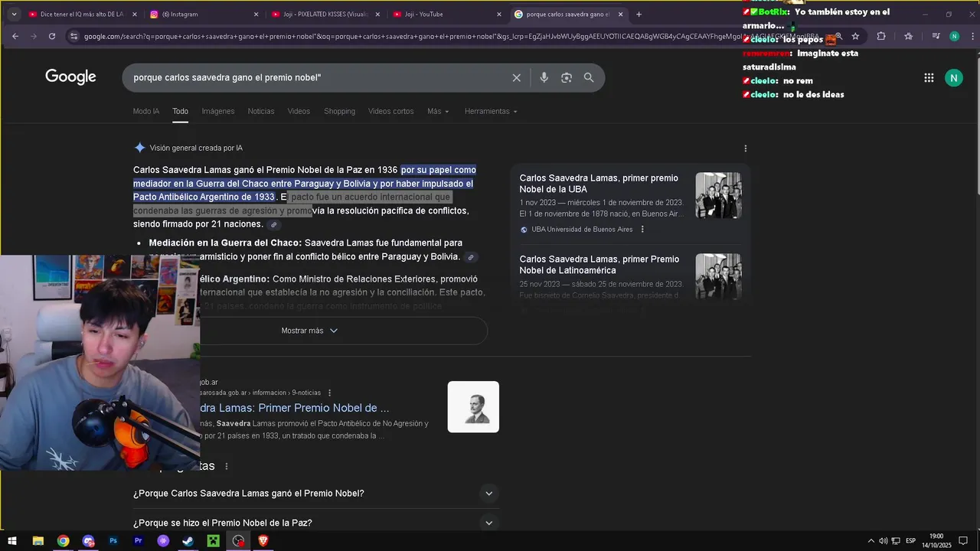Viewport: 980px width, 551px height.
Task: Expand '¿Porque Carlos Saavedra Lamas ganó el Premio Nobel?'
Action: pos(316,494)
